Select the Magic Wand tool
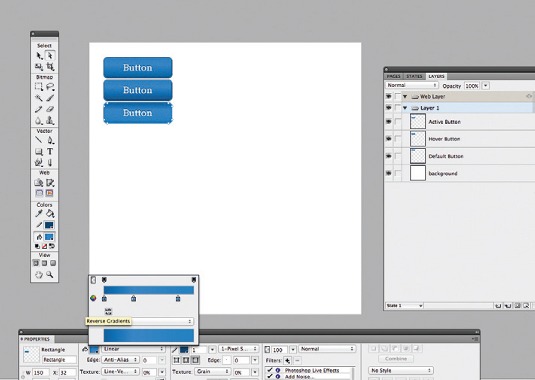Screen dimensions: 535x380 click(39, 98)
